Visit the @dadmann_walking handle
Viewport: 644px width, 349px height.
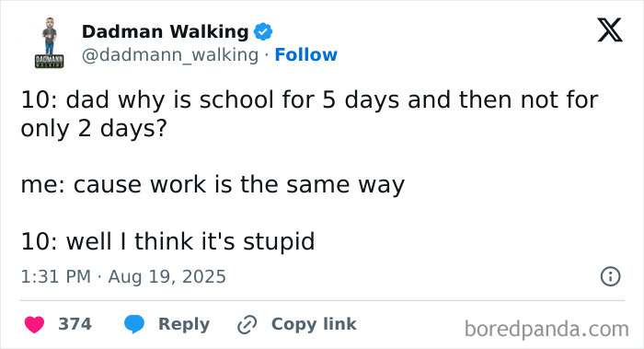tap(170, 55)
